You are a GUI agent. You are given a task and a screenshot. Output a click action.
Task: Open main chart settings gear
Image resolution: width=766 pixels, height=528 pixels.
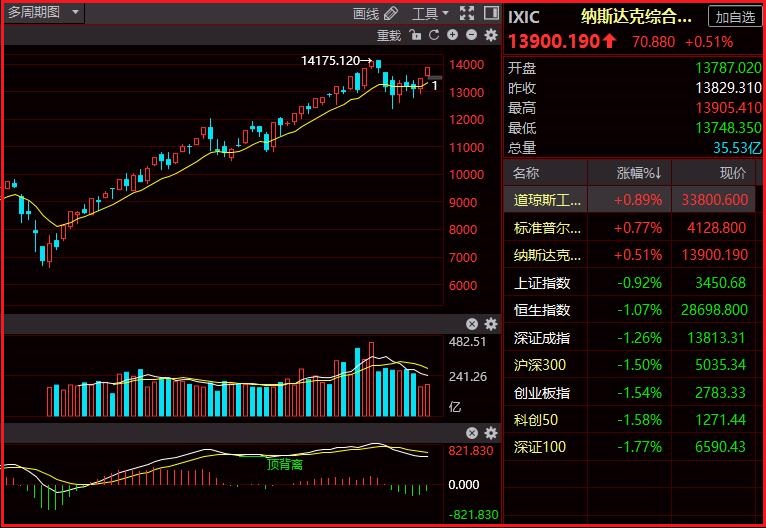pos(490,35)
